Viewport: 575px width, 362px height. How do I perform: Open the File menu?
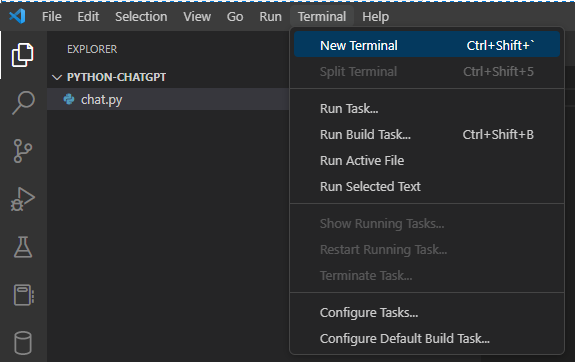[x=52, y=17]
